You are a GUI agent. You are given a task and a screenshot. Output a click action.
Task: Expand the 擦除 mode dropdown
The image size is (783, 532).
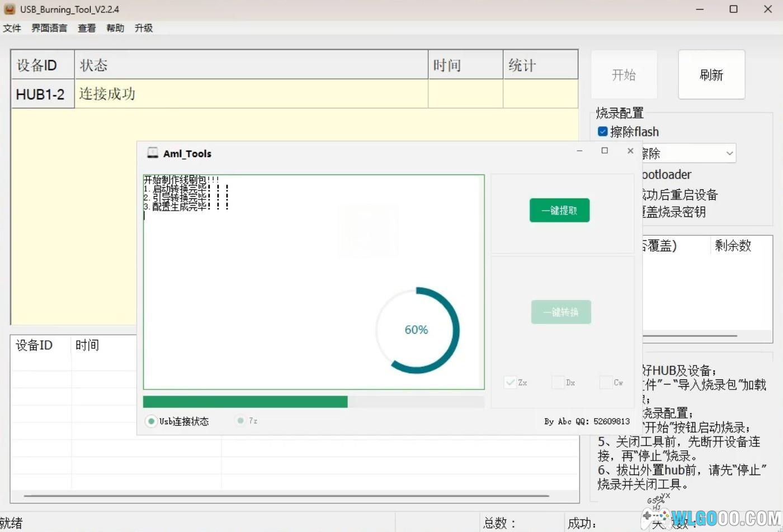pos(729,153)
